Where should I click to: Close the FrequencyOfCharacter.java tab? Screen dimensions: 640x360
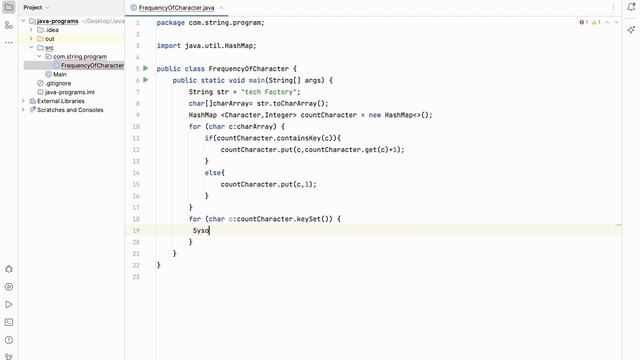click(x=221, y=8)
